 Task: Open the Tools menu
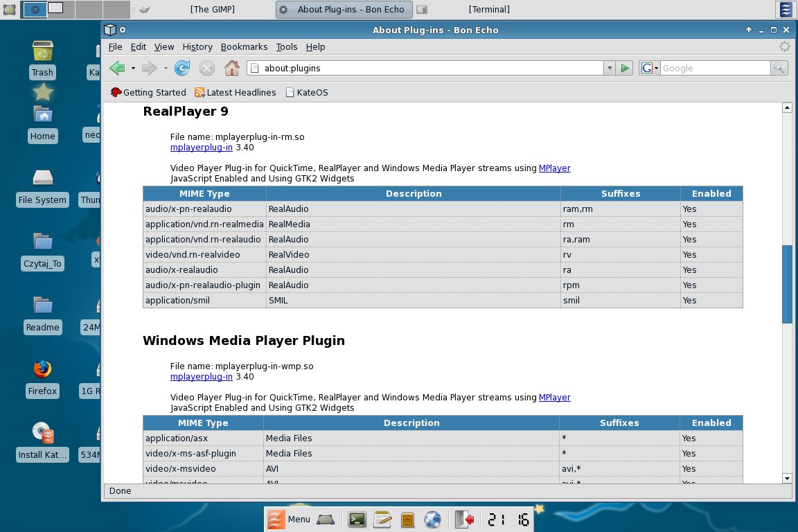coord(287,47)
